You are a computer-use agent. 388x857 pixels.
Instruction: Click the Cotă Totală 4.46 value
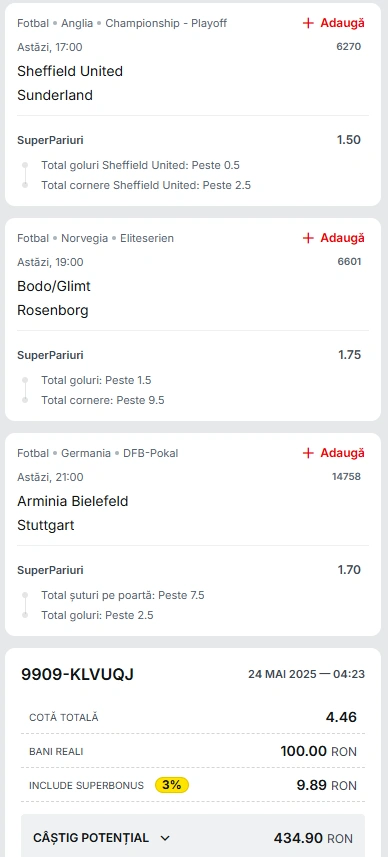point(341,717)
